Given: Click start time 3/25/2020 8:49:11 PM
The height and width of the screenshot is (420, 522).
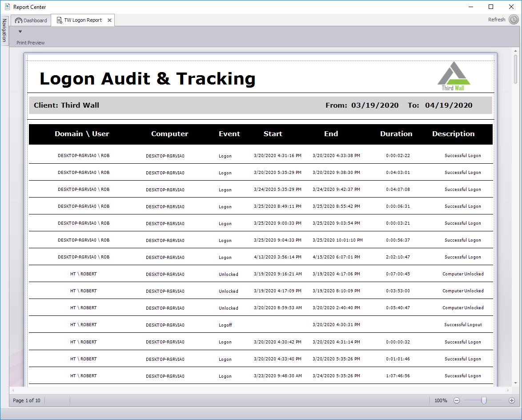Looking at the screenshot, I should 277,206.
